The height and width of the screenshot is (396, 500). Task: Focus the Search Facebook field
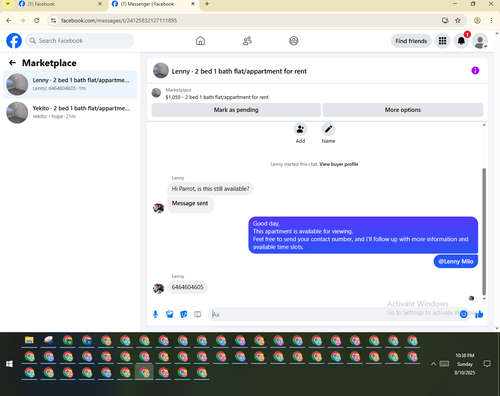[80, 41]
